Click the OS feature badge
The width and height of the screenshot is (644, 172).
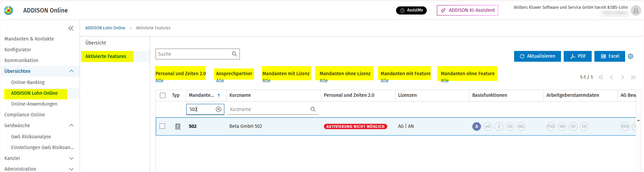coord(510,126)
